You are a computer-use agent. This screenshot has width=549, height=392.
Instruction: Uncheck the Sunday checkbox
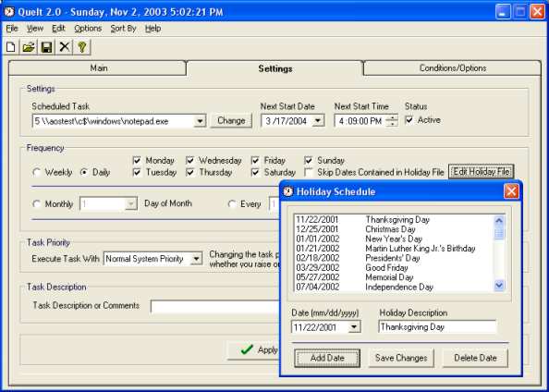coord(309,161)
